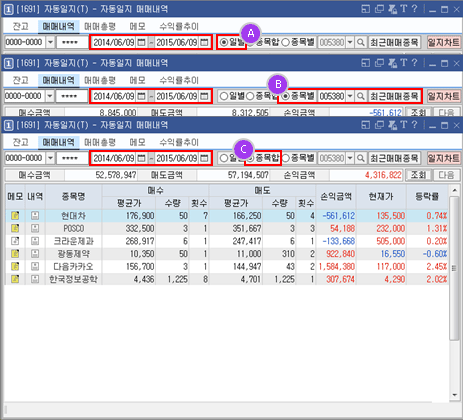Image resolution: width=463 pixels, height=420 pixels.
Task: Open end date calendar in top window
Action: point(204,43)
